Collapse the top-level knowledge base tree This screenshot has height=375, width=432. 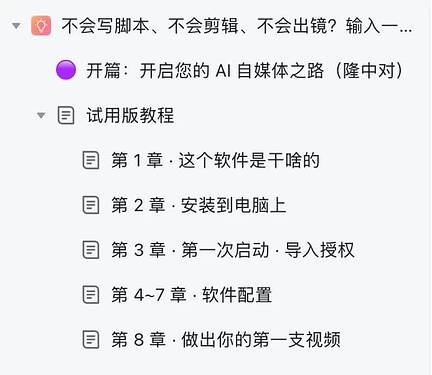click(x=16, y=26)
